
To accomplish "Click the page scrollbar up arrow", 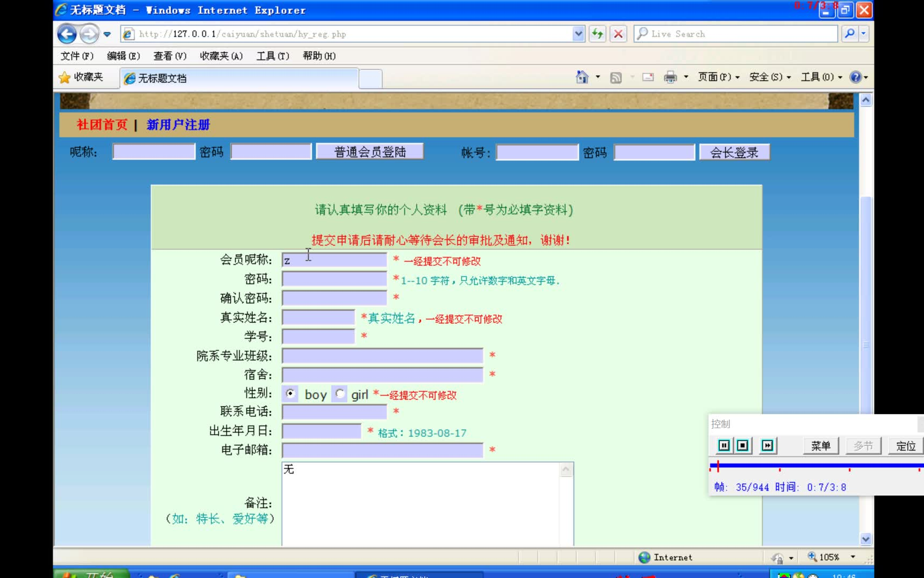I will [866, 100].
